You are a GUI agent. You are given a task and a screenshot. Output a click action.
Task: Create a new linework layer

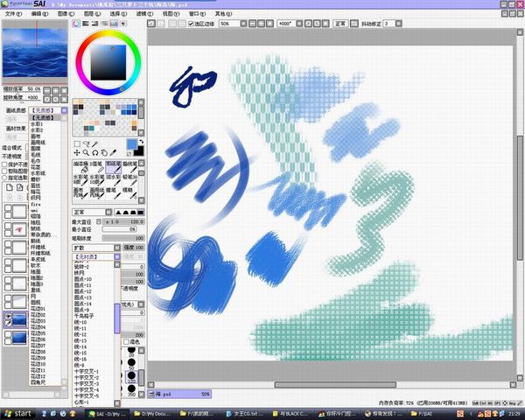20,187
